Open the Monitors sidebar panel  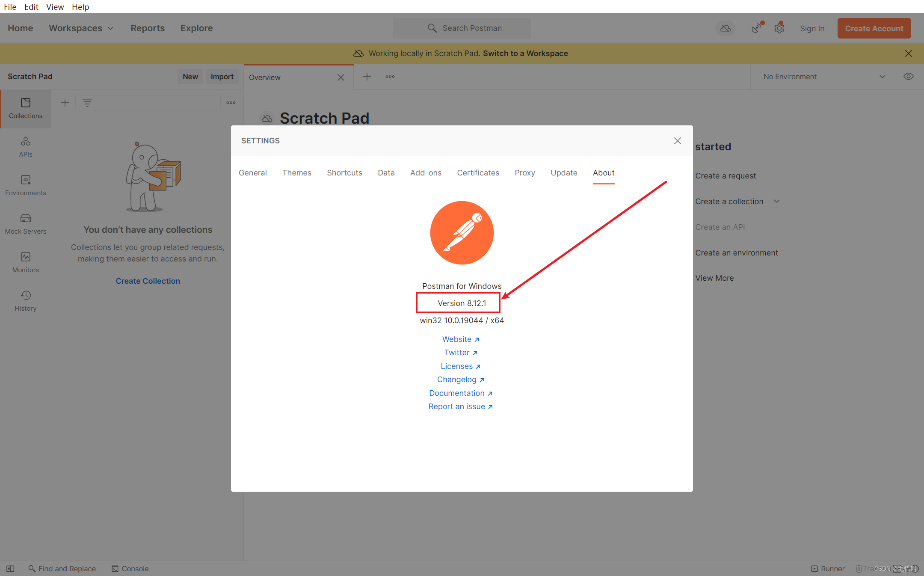pos(26,263)
